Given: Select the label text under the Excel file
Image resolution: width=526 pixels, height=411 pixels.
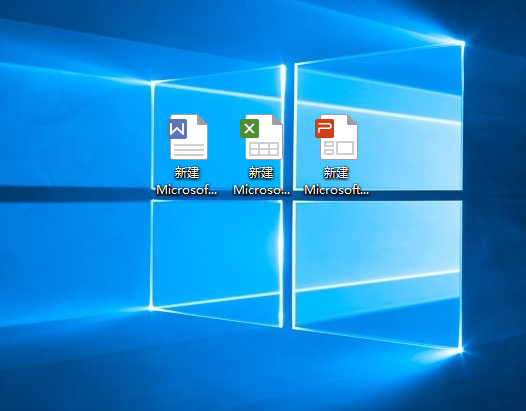Looking at the screenshot, I should point(261,181).
